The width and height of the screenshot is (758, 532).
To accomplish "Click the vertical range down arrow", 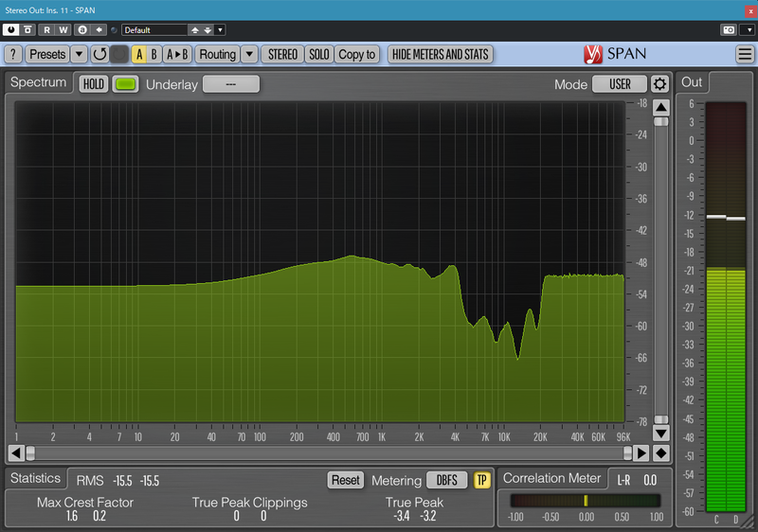I will 660,433.
